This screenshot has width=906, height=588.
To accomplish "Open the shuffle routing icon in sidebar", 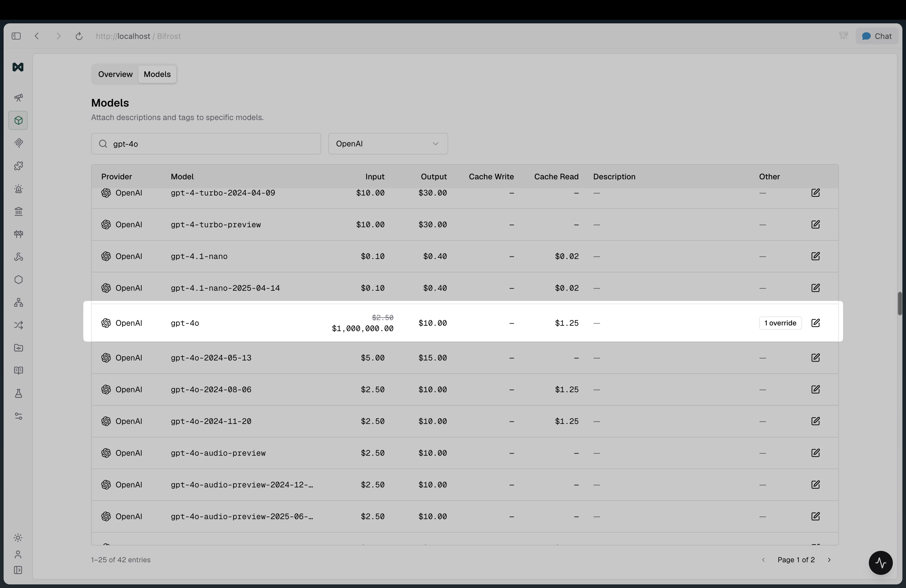I will pyautogui.click(x=18, y=325).
